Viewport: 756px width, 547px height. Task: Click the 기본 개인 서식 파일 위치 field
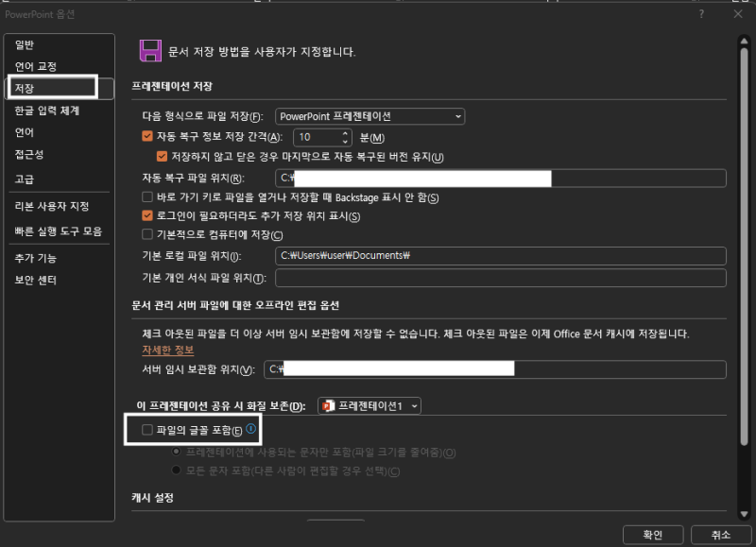[x=501, y=278]
